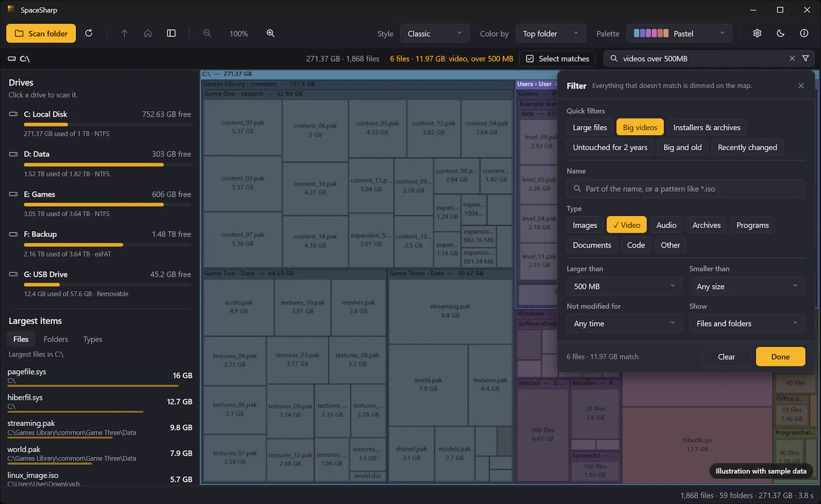Viewport: 821px width, 504px height.
Task: Click the streaming.pak treemap tile
Action: 450,311
